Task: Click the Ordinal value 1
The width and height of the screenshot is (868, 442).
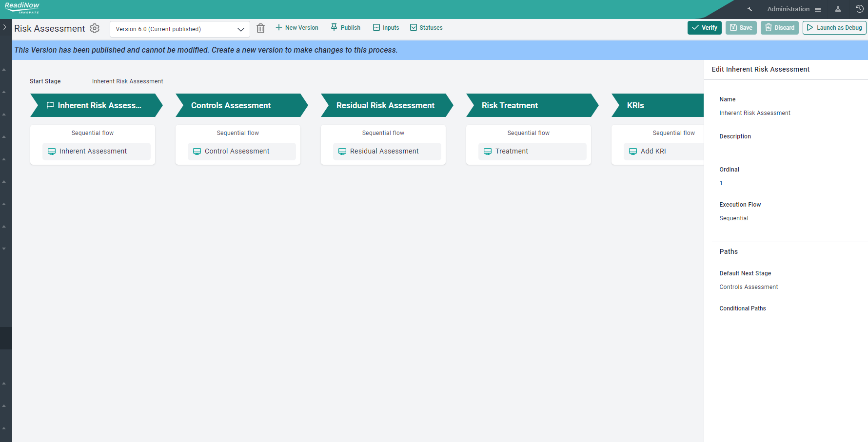Action: (721, 183)
